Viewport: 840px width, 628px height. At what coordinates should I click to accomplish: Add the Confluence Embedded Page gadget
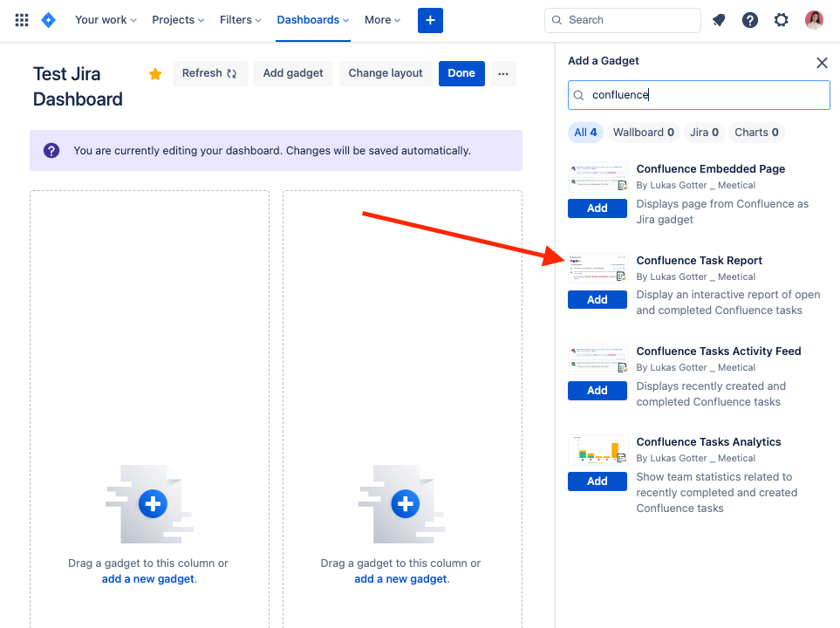[598, 208]
